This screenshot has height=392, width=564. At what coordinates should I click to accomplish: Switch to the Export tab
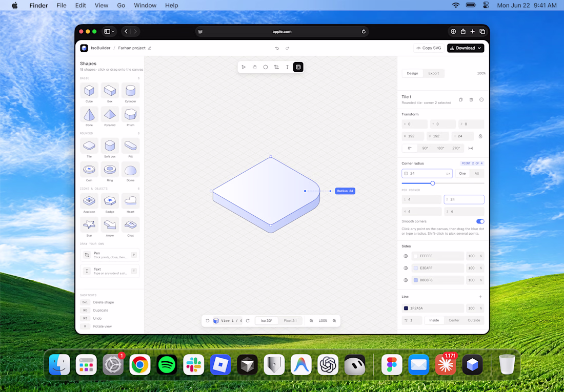click(433, 73)
